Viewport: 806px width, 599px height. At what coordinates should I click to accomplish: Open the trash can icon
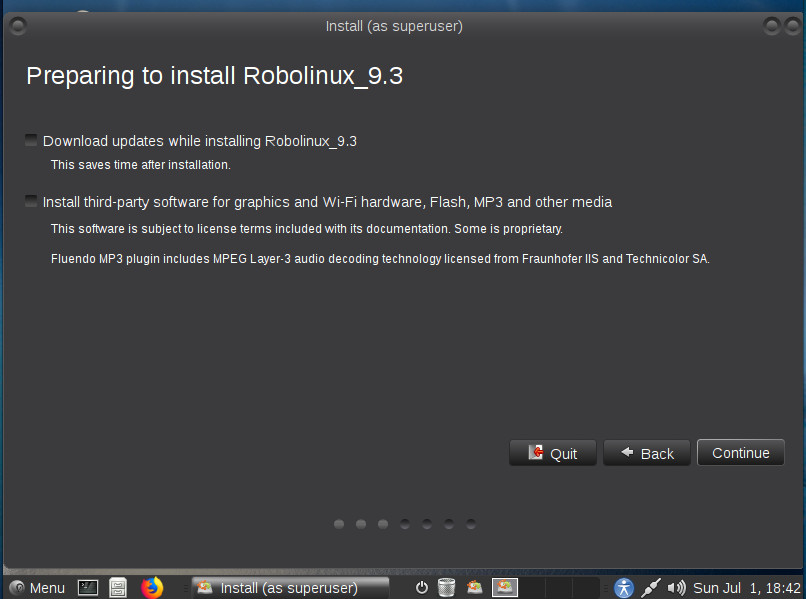coord(446,587)
